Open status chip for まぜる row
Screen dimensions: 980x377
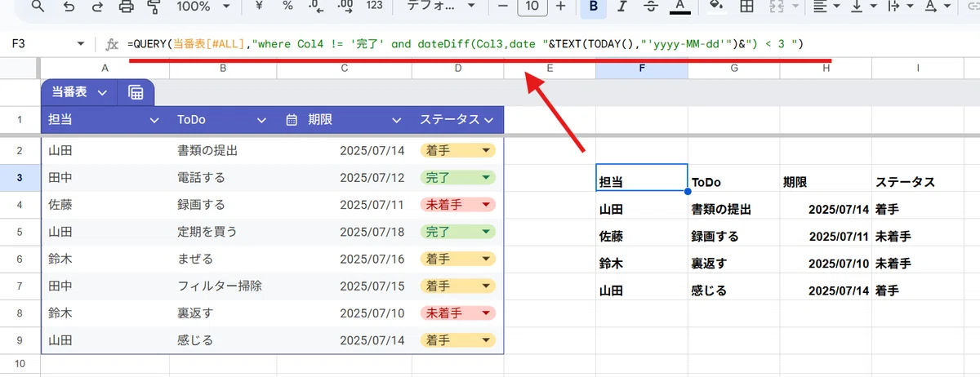point(457,259)
